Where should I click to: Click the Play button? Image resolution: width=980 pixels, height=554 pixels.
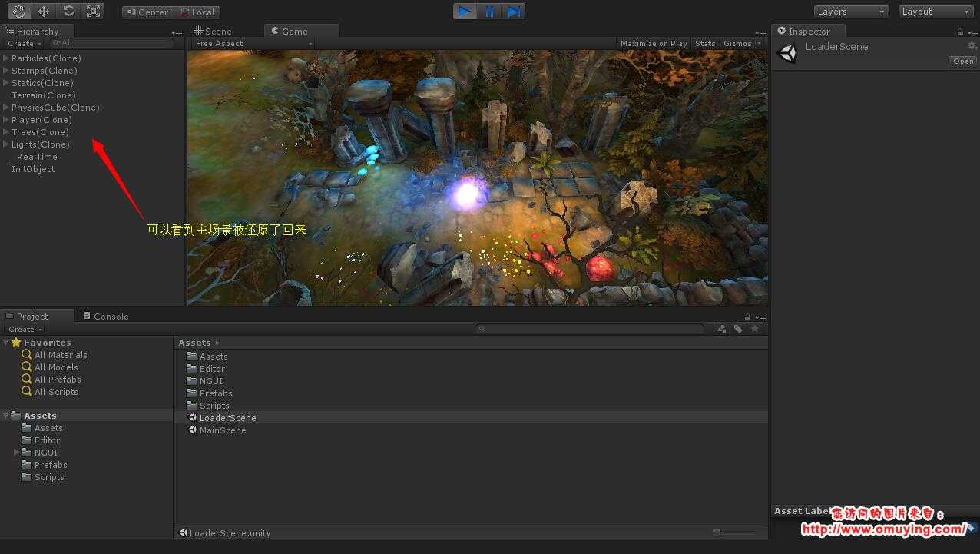(x=465, y=11)
